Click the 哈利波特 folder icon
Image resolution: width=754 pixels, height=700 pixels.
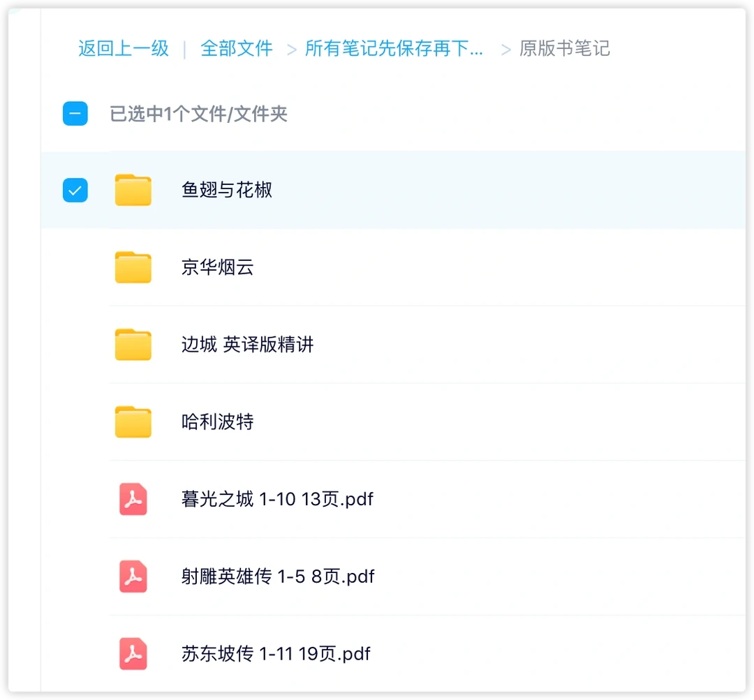133,422
